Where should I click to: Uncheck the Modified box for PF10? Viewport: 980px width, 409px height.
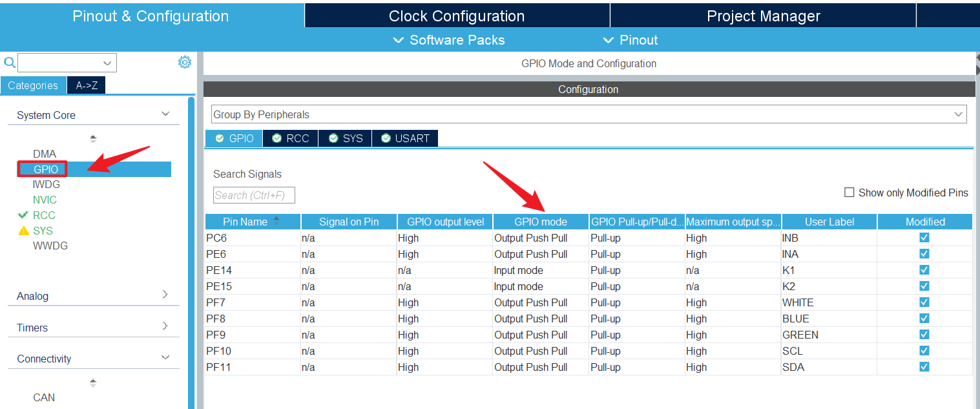924,351
